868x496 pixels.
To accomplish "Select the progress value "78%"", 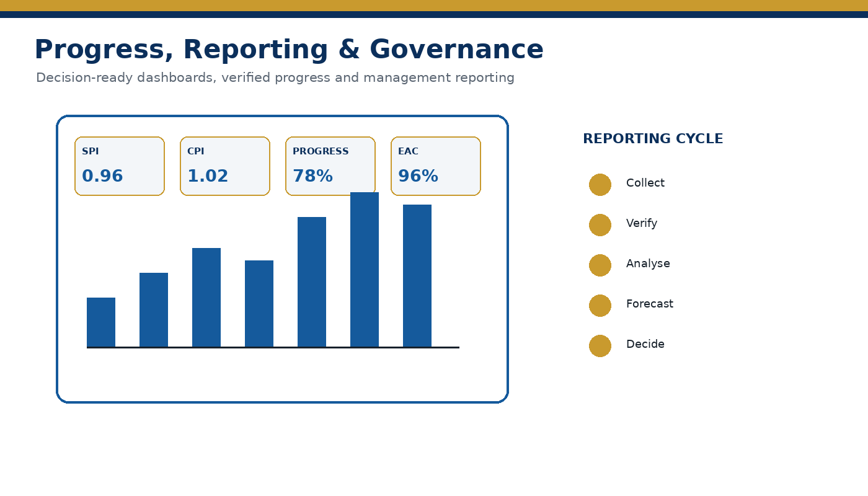I will click(x=312, y=177).
